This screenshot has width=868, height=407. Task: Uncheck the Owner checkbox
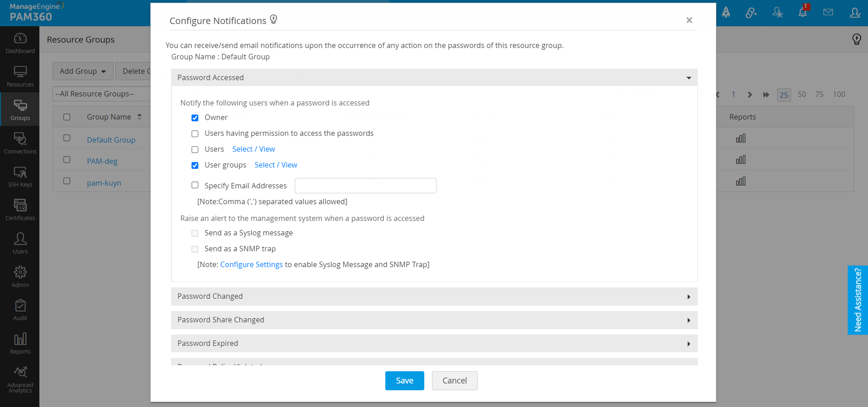195,118
